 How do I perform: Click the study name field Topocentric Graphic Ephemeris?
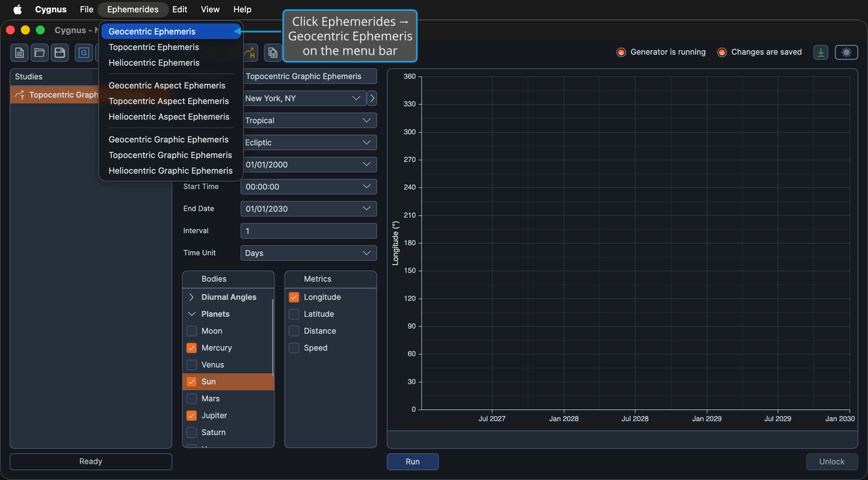pos(309,76)
